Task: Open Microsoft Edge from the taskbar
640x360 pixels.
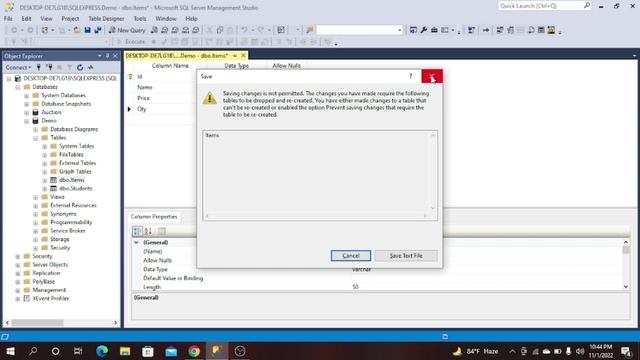Action: click(102, 351)
